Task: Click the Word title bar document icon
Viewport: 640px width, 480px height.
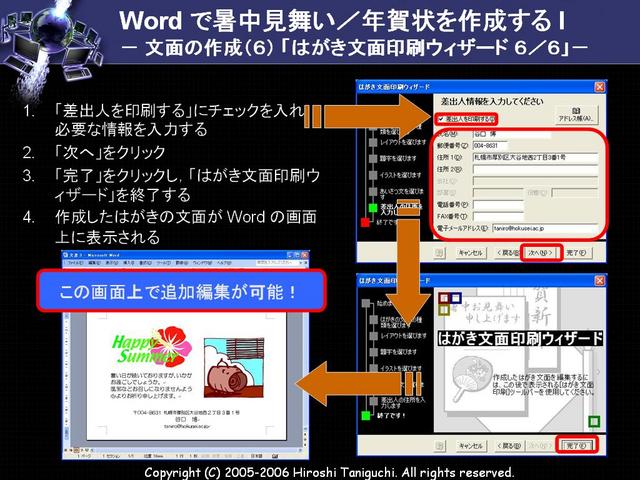Action: [x=66, y=256]
